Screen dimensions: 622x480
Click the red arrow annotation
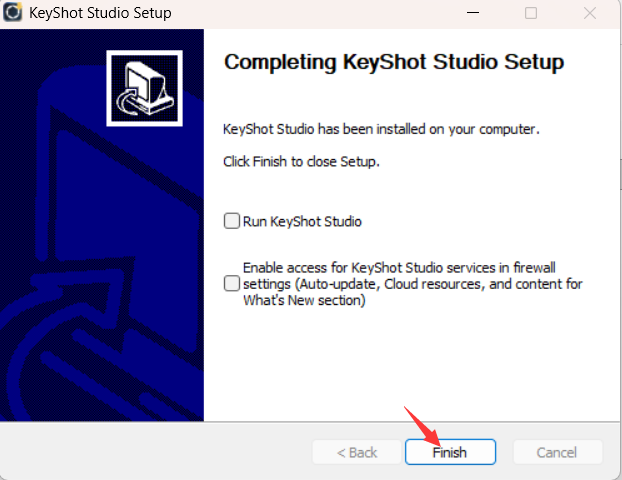(x=420, y=424)
